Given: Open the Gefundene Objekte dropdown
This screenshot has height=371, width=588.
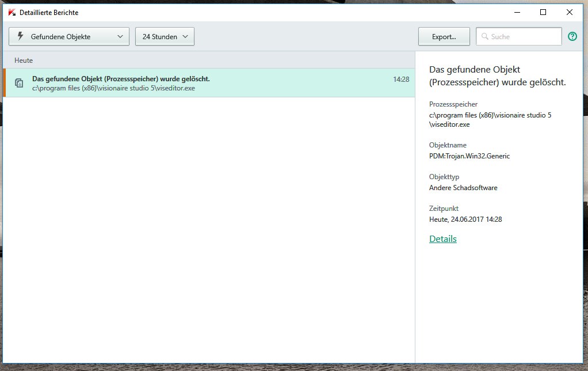Looking at the screenshot, I should (x=69, y=36).
